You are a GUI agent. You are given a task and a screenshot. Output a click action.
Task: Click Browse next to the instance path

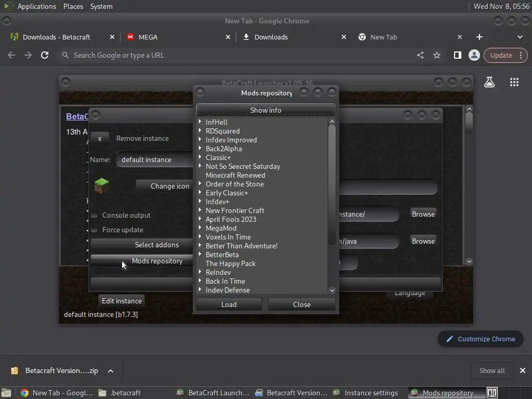coord(423,214)
